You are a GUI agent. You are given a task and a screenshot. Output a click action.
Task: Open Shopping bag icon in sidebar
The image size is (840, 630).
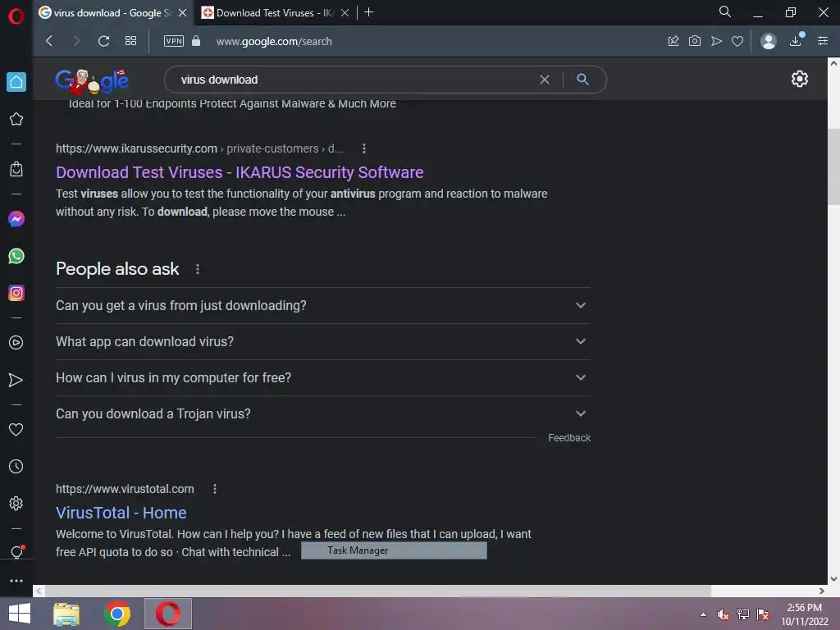click(x=16, y=169)
